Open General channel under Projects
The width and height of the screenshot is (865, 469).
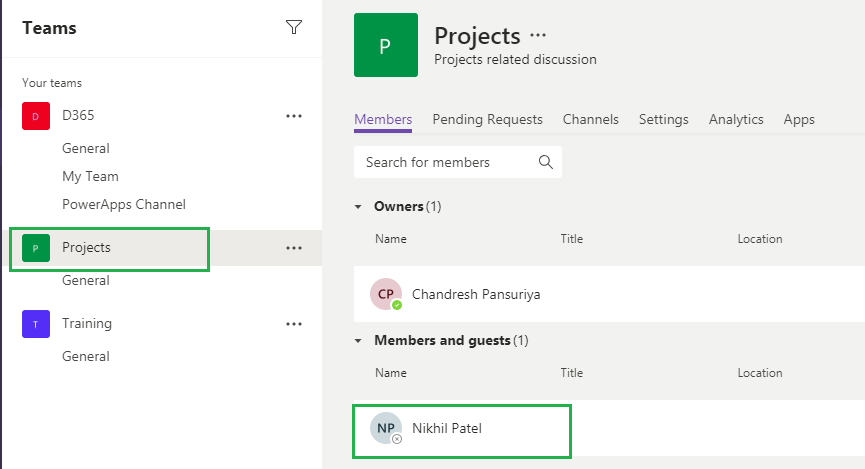86,280
